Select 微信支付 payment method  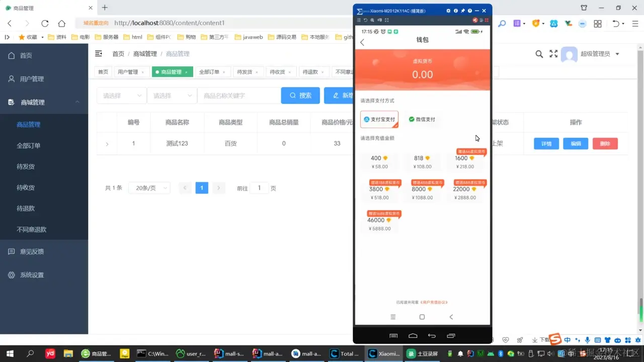tap(422, 120)
